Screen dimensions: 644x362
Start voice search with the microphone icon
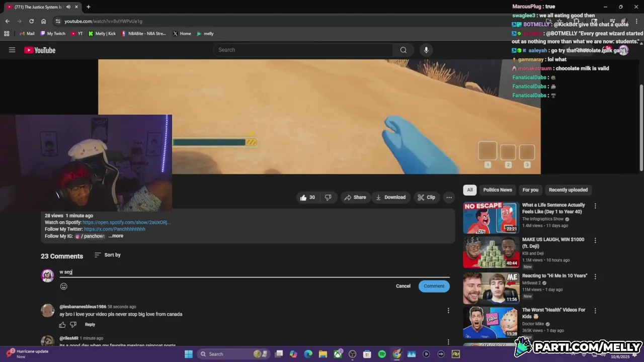coord(426,50)
